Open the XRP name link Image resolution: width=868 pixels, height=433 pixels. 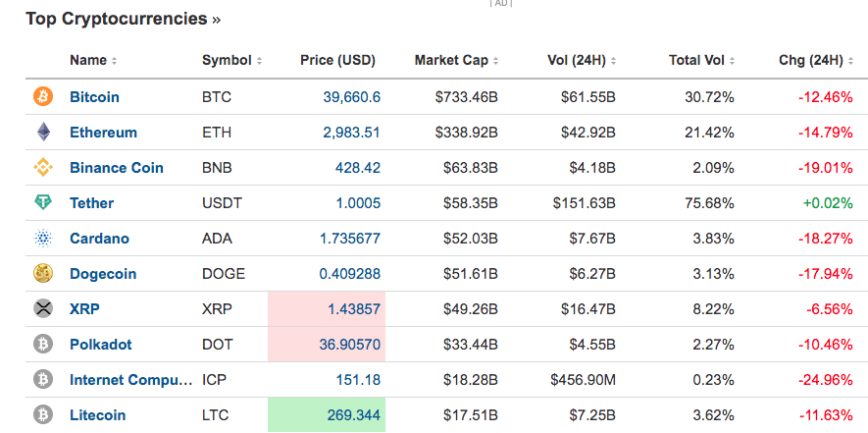[x=84, y=309]
